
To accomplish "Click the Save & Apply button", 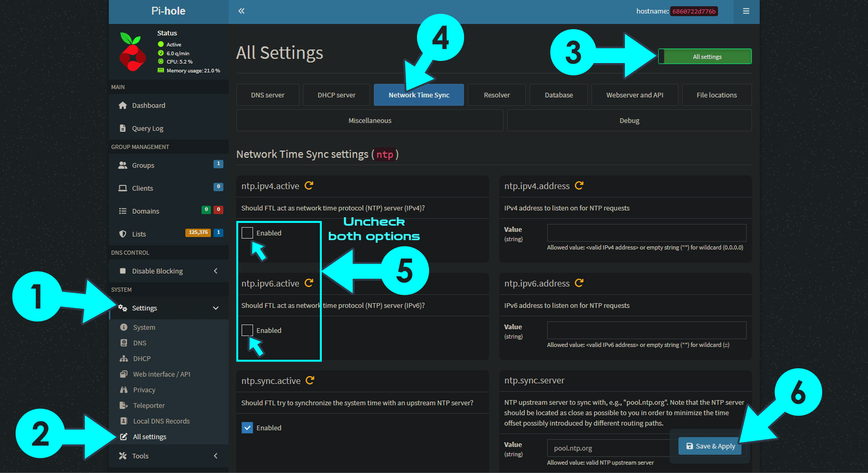I will click(710, 446).
